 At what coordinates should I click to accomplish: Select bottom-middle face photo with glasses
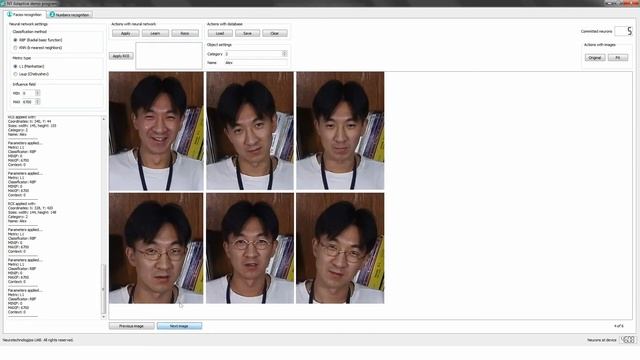point(250,248)
